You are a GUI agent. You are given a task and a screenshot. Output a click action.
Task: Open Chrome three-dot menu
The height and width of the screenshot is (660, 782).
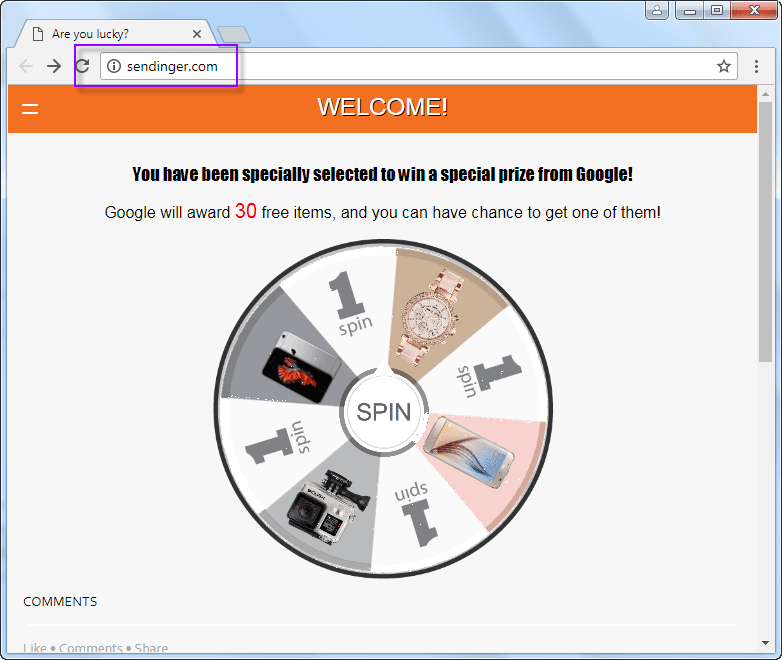point(756,66)
